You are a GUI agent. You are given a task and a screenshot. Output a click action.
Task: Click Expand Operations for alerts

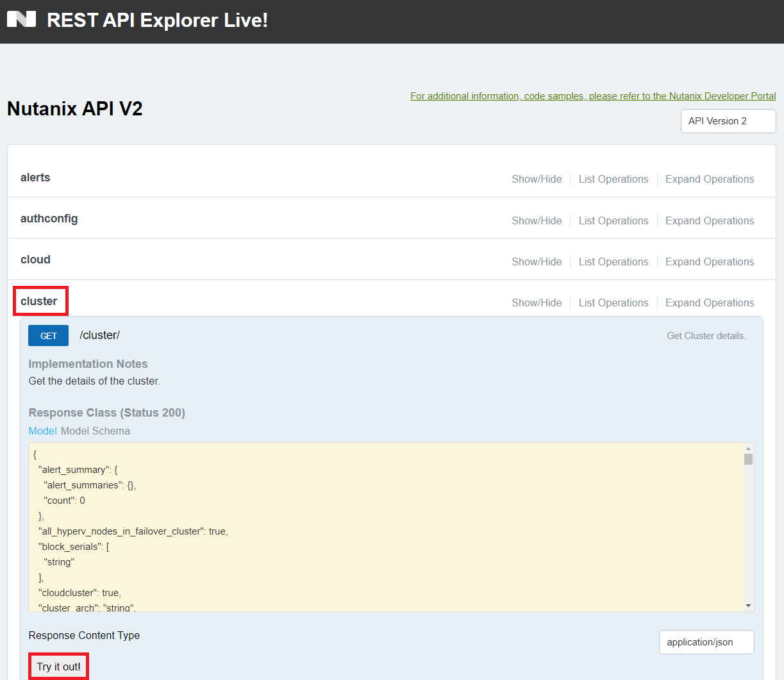tap(709, 179)
